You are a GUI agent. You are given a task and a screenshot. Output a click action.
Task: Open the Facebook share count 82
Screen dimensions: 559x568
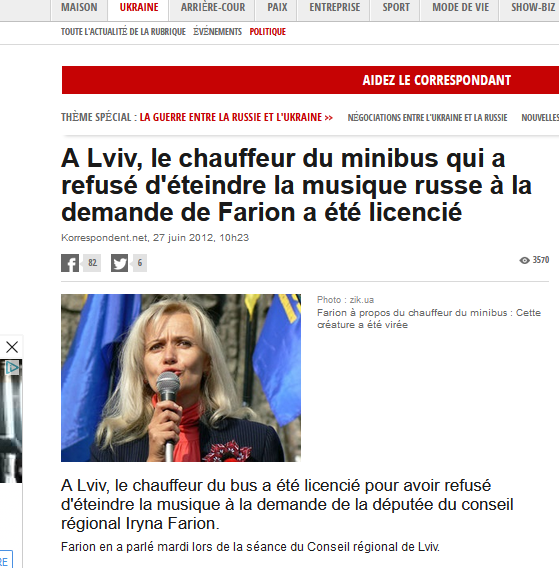pos(92,263)
